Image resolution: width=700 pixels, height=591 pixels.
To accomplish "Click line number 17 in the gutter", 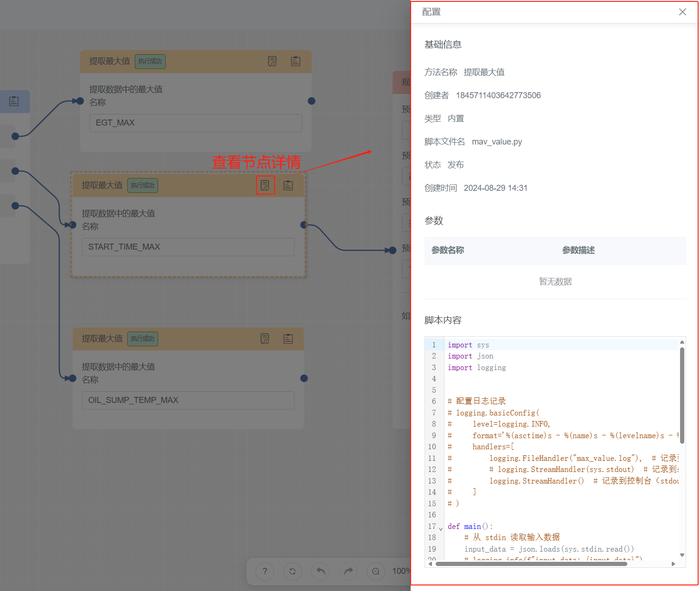I will (x=431, y=526).
